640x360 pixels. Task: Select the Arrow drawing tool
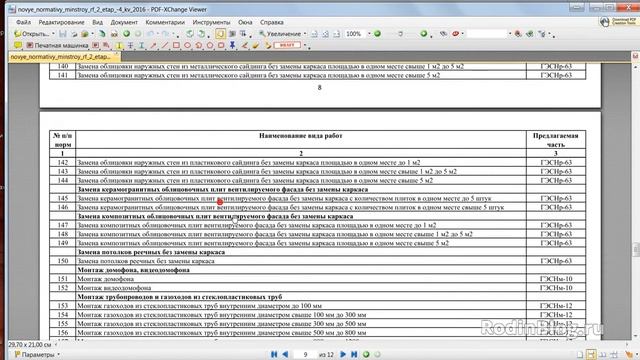(153, 45)
